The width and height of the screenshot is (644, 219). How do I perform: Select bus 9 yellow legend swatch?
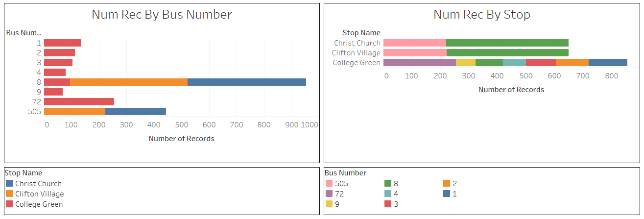pyautogui.click(x=329, y=204)
